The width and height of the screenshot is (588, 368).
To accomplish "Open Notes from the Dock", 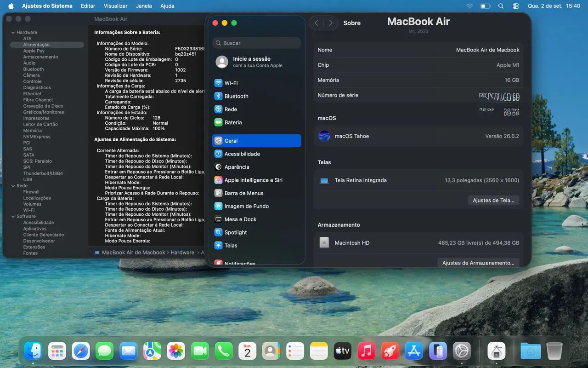I will (x=319, y=352).
